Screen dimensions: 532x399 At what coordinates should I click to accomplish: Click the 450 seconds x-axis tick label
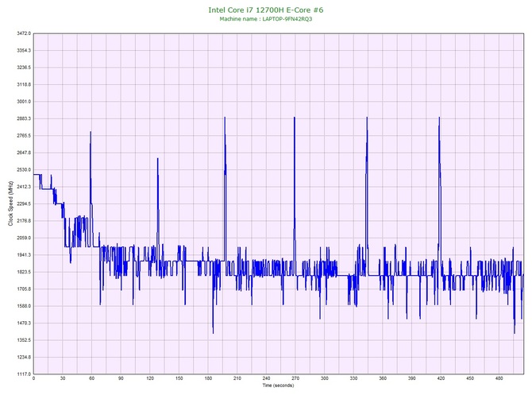coord(470,378)
